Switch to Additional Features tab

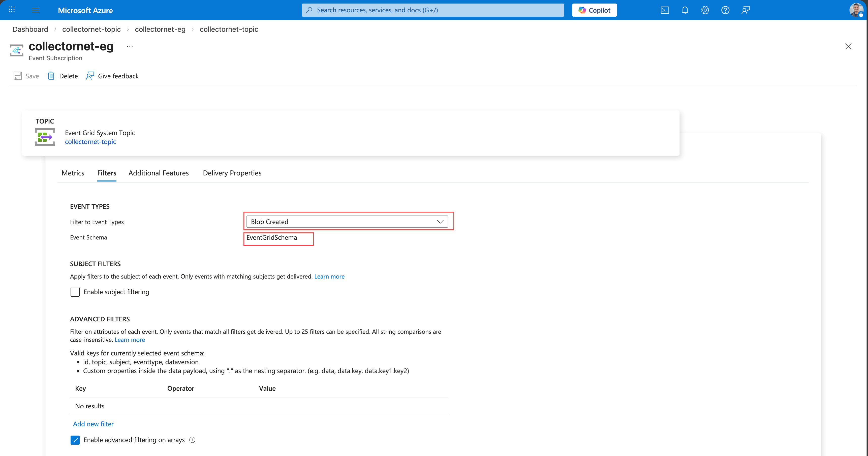coord(159,173)
